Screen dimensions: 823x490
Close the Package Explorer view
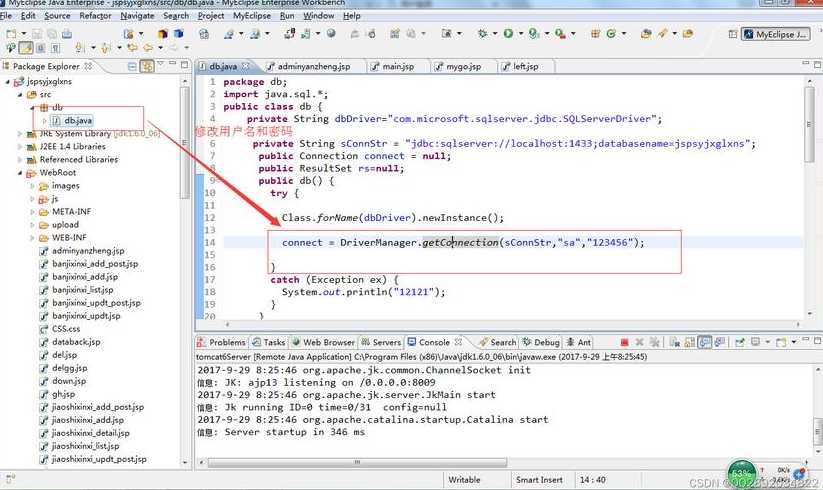pyautogui.click(x=88, y=66)
